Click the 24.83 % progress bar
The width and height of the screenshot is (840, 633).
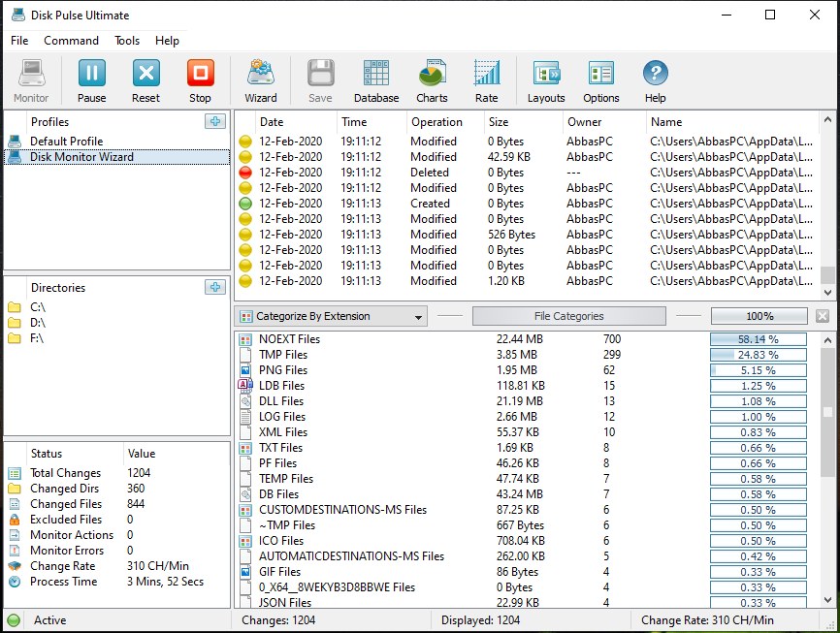[x=758, y=355]
